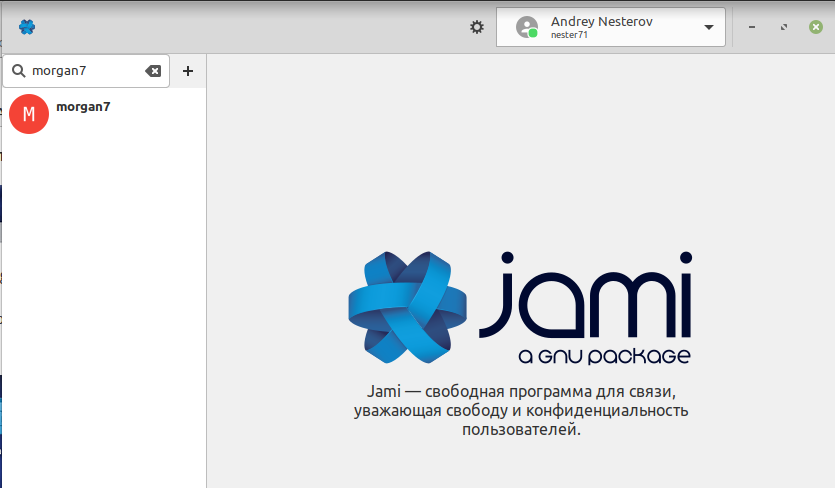This screenshot has width=835, height=488.
Task: Select the morgan7 search result
Action: click(x=83, y=107)
